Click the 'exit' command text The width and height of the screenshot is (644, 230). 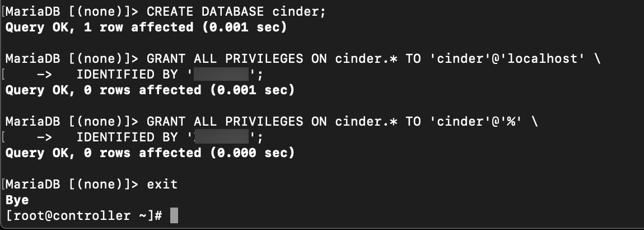point(162,184)
